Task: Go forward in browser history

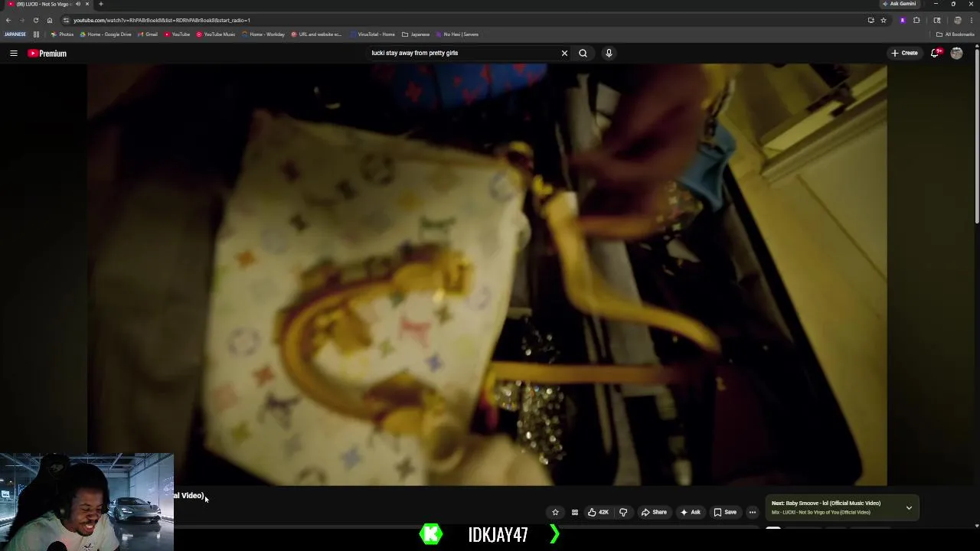Action: tap(21, 20)
